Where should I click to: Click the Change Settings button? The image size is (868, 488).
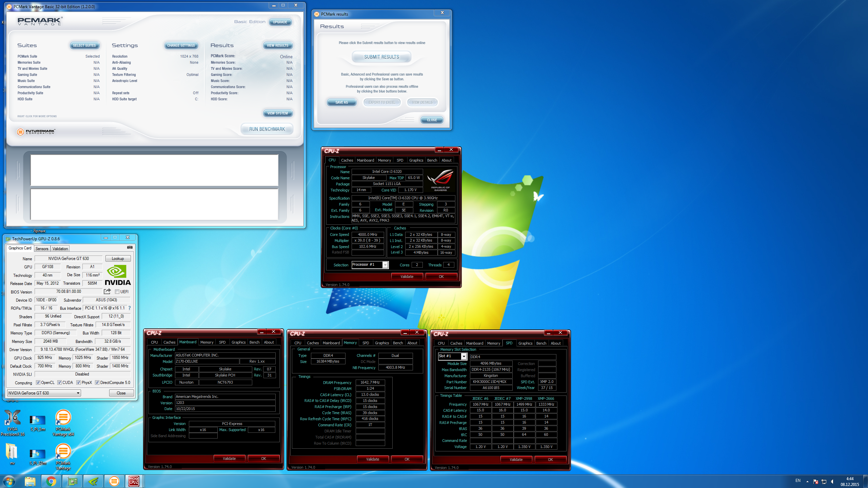coord(181,45)
